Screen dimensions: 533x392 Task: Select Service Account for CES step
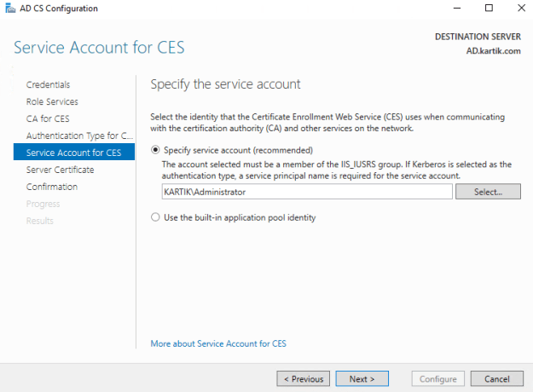point(74,152)
